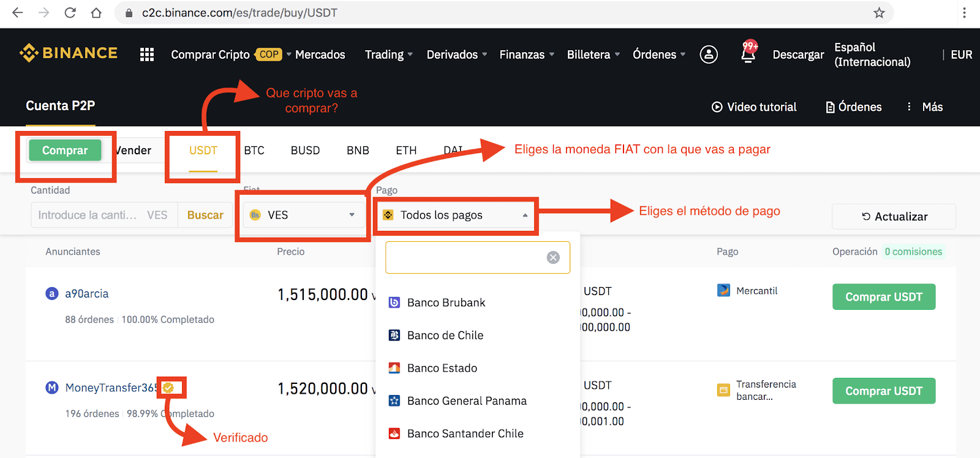Open the user profile icon
Image resolution: width=980 pixels, height=458 pixels.
pos(709,54)
